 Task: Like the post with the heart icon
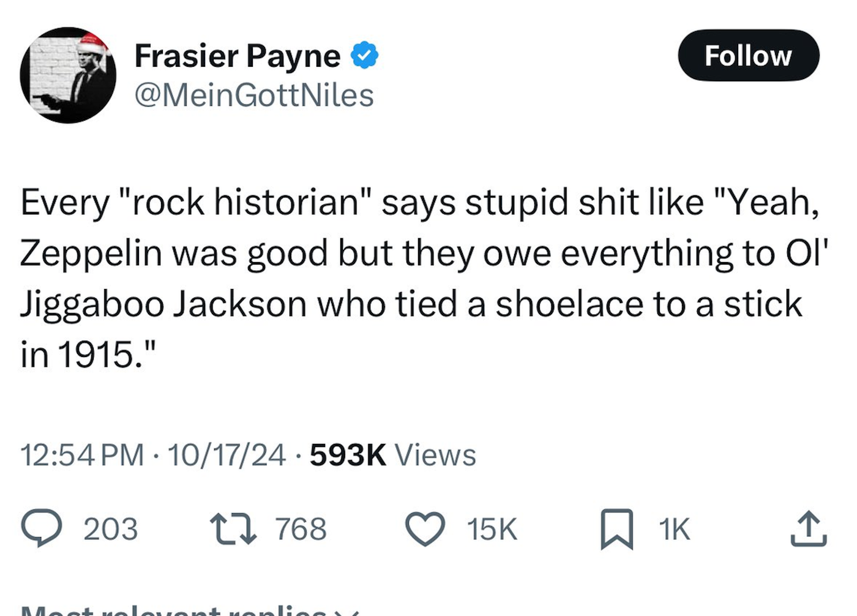pyautogui.click(x=425, y=528)
